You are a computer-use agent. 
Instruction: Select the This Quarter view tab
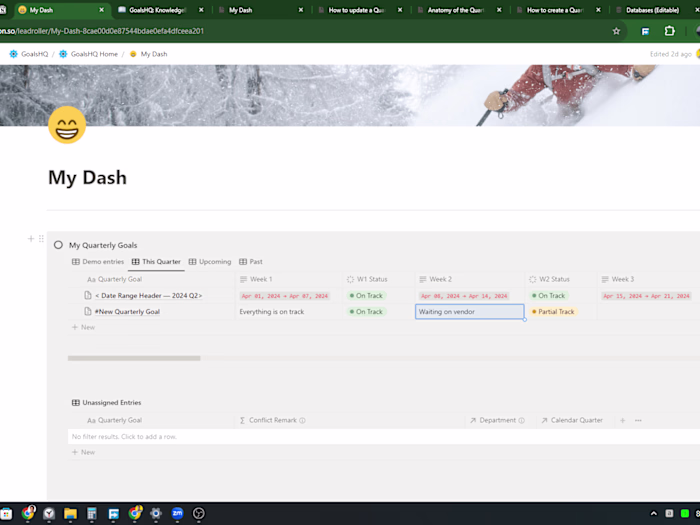tap(156, 262)
